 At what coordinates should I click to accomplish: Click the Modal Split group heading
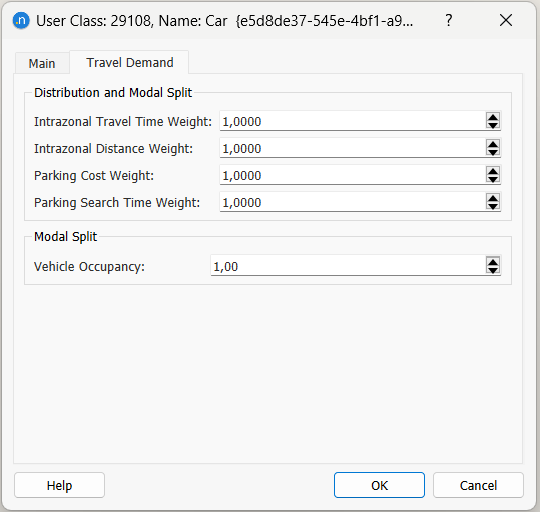click(x=65, y=237)
